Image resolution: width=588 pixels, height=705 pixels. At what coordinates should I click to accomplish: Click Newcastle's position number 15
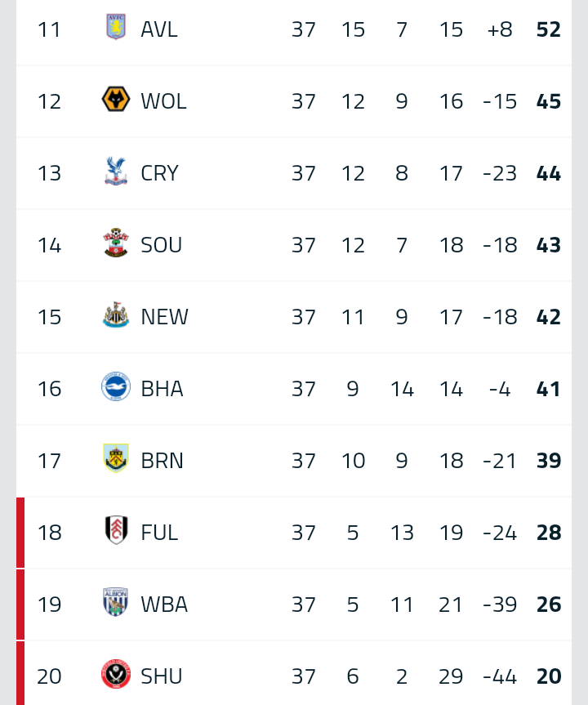(49, 317)
